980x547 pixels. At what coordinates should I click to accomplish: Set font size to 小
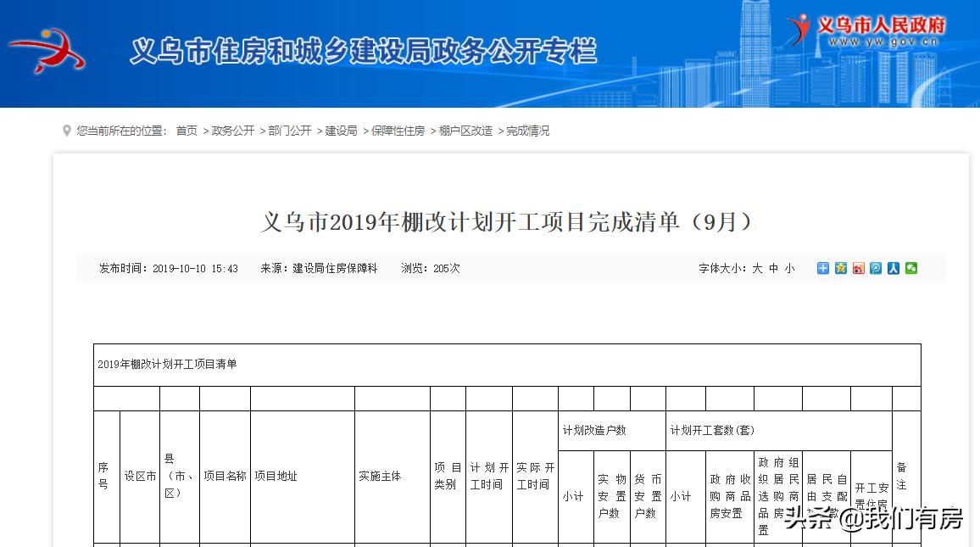(x=789, y=268)
